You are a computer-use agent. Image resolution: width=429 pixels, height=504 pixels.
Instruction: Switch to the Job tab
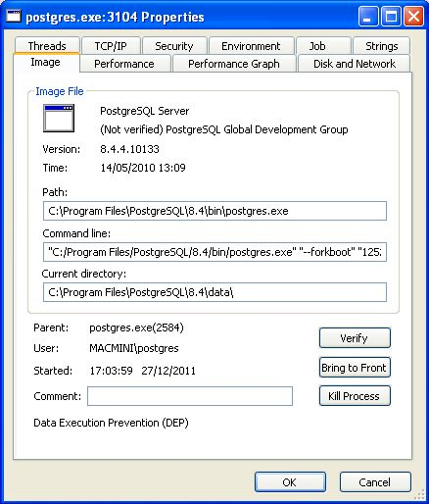(x=323, y=46)
